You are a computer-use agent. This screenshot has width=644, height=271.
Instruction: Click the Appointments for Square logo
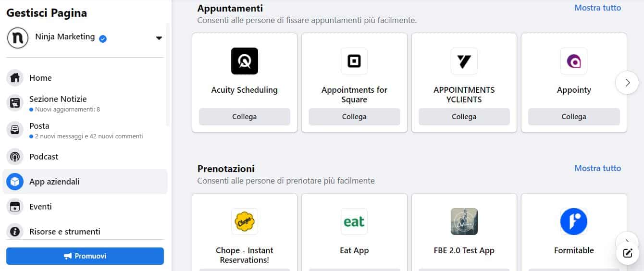(x=354, y=61)
